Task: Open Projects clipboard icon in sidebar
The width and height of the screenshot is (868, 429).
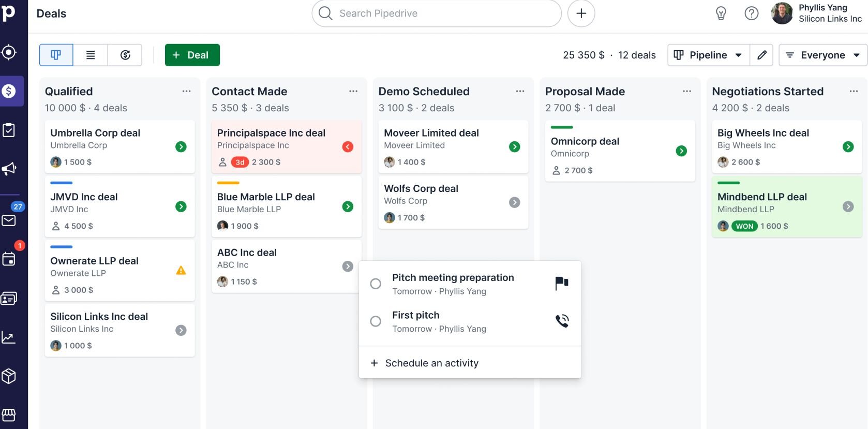Action: pyautogui.click(x=9, y=130)
